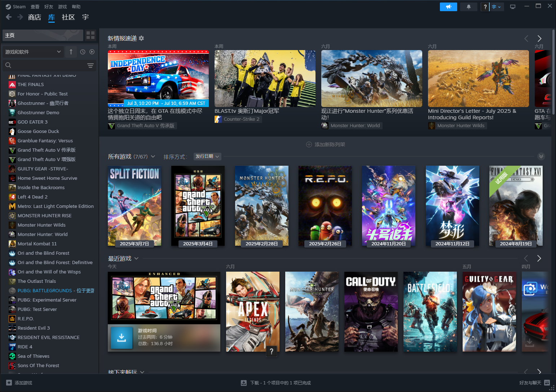Expand 接下来畅玩 shelf dropdown
The image size is (556, 392).
(x=142, y=372)
